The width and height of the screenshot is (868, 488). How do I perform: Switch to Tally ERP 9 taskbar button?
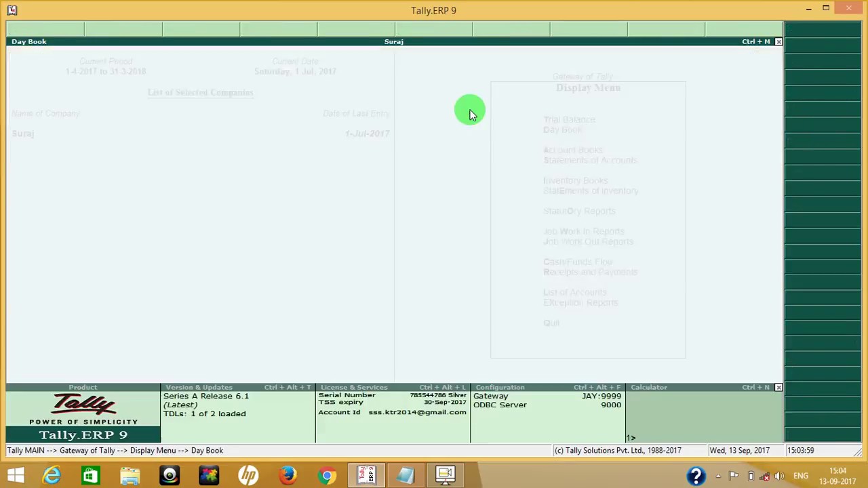[x=366, y=475]
